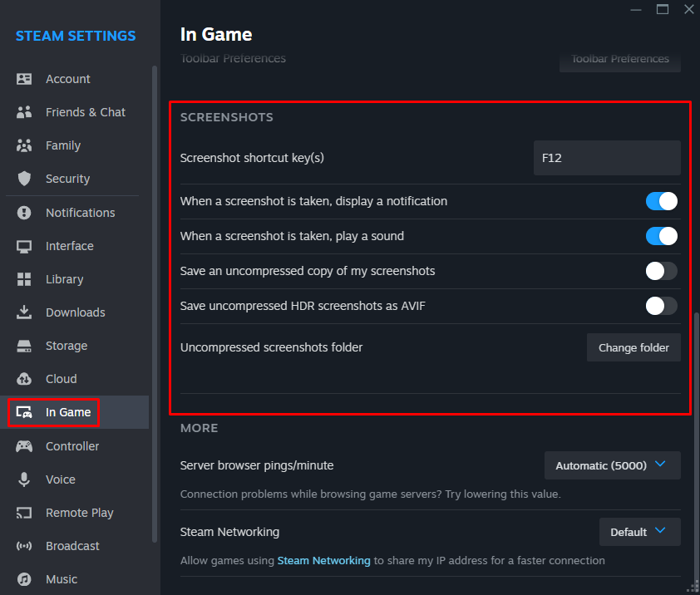This screenshot has height=595, width=700.
Task: Click the Cloud sync icon
Action: [x=24, y=379]
